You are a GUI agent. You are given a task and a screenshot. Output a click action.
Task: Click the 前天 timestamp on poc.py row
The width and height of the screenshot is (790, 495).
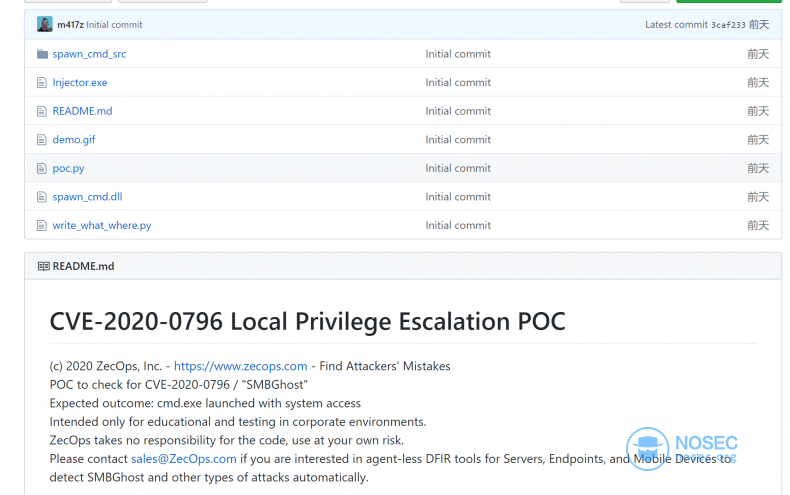click(x=758, y=168)
